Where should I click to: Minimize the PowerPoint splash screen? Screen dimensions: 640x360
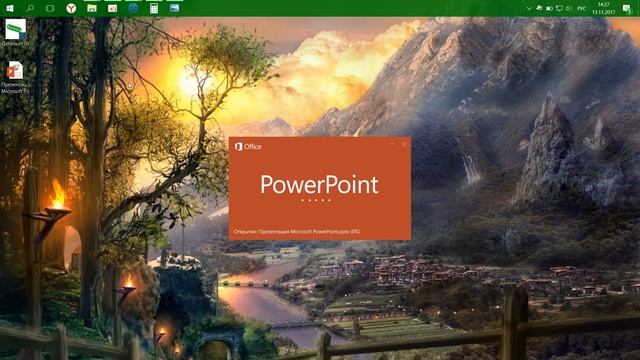[393, 144]
